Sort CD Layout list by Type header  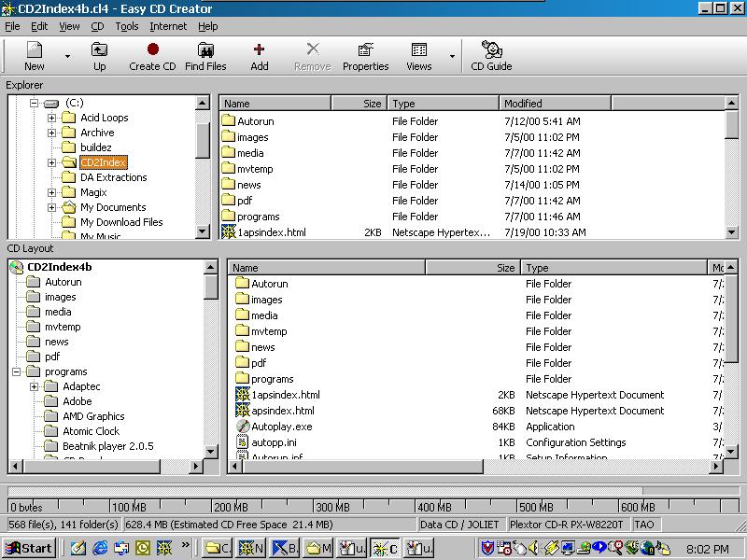(613, 268)
